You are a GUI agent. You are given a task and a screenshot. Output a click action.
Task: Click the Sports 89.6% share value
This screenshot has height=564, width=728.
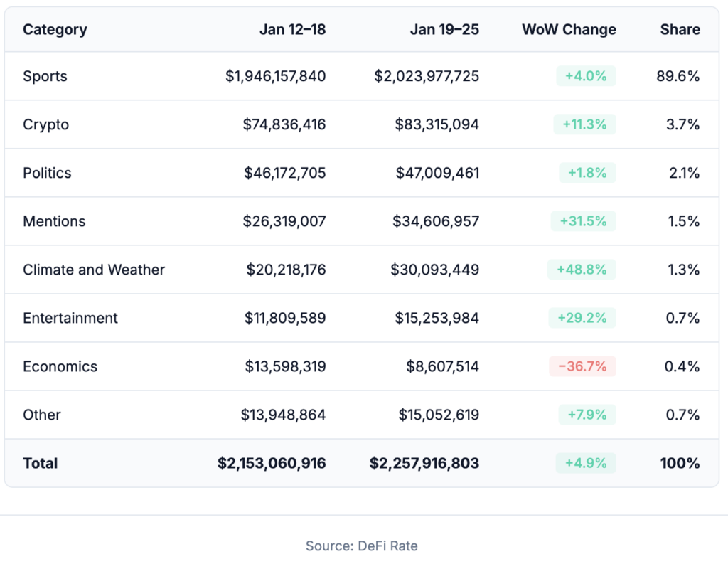coord(678,76)
